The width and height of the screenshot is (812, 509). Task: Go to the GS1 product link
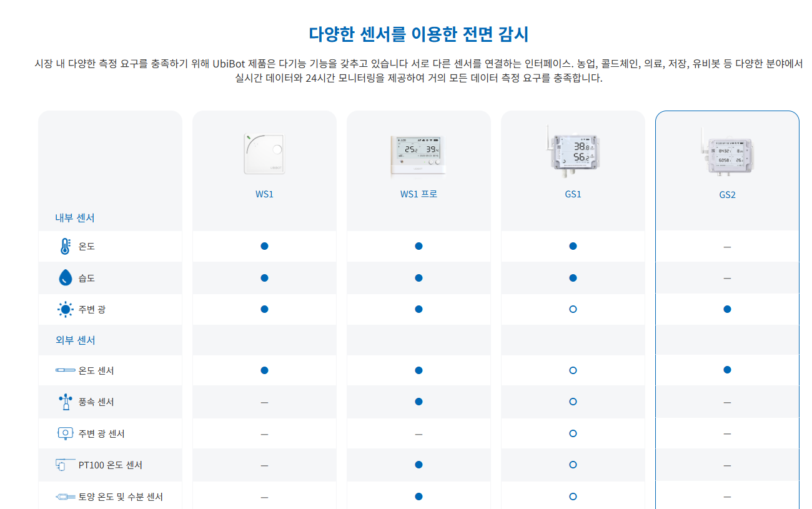[573, 194]
